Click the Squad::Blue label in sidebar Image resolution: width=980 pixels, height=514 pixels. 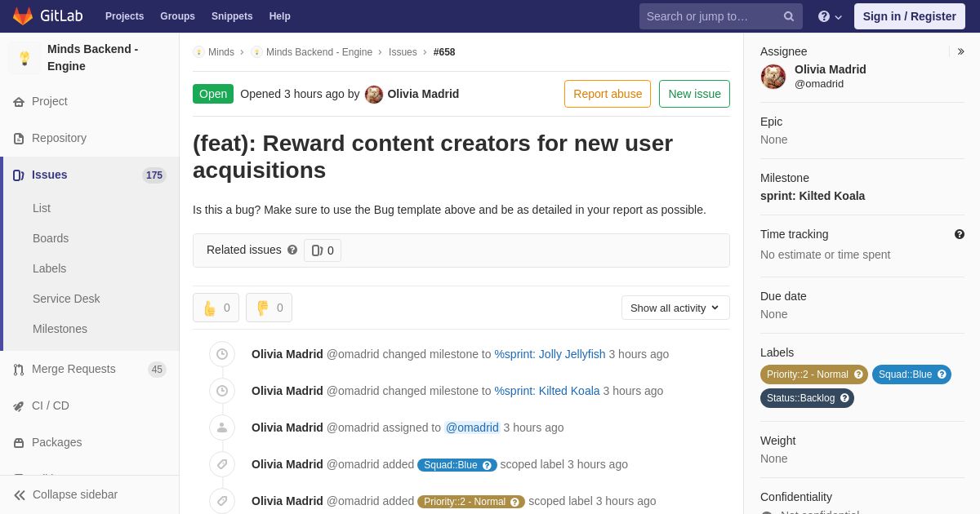tap(911, 374)
